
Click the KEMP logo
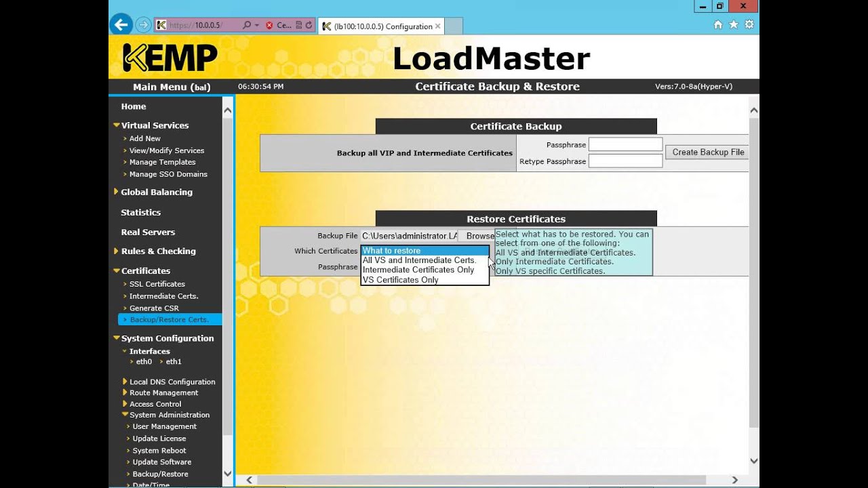pyautogui.click(x=170, y=58)
